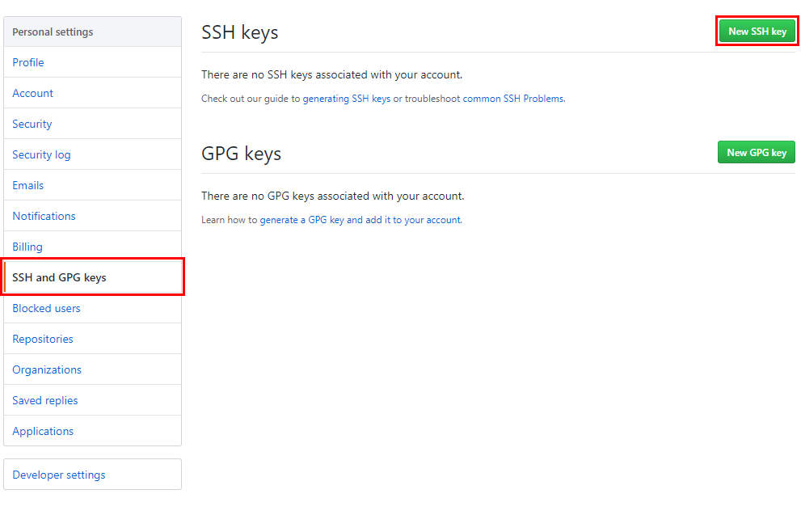Viewport: 801px width, 532px height.
Task: Open Developer settings
Action: point(58,475)
